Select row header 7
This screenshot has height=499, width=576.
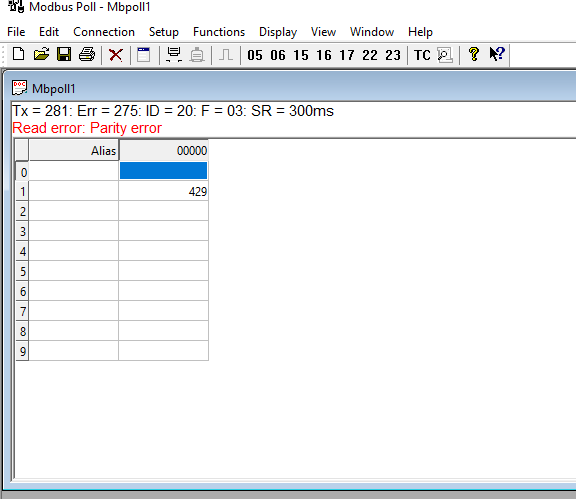(22, 311)
